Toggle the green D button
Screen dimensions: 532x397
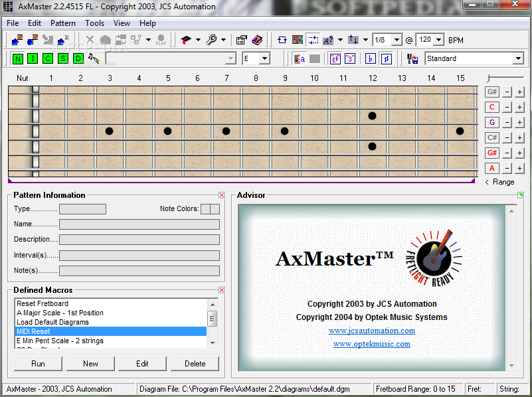click(78, 58)
